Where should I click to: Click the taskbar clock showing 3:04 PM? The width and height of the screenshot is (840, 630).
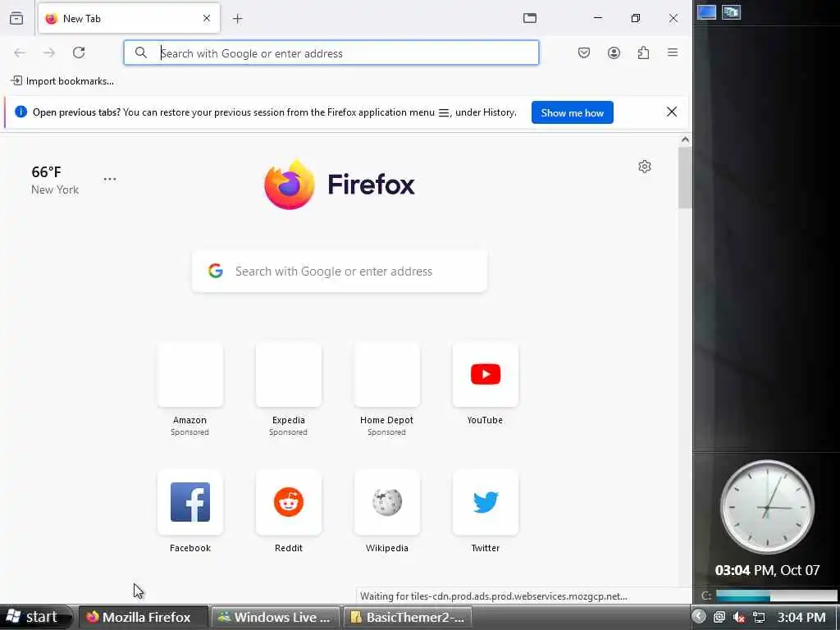coord(801,617)
